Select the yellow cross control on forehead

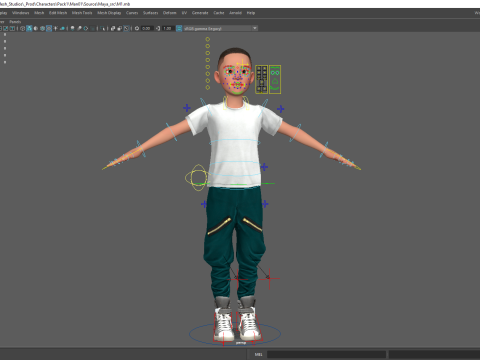tap(243, 64)
